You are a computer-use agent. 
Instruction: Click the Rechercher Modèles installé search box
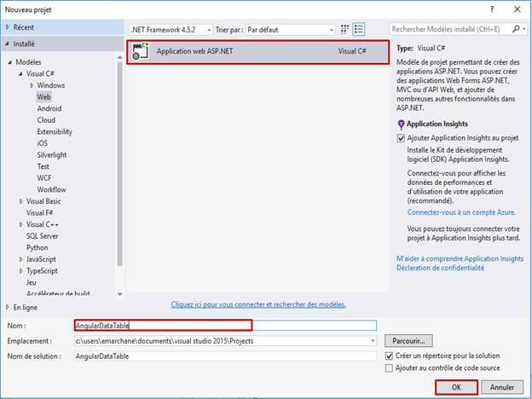450,29
